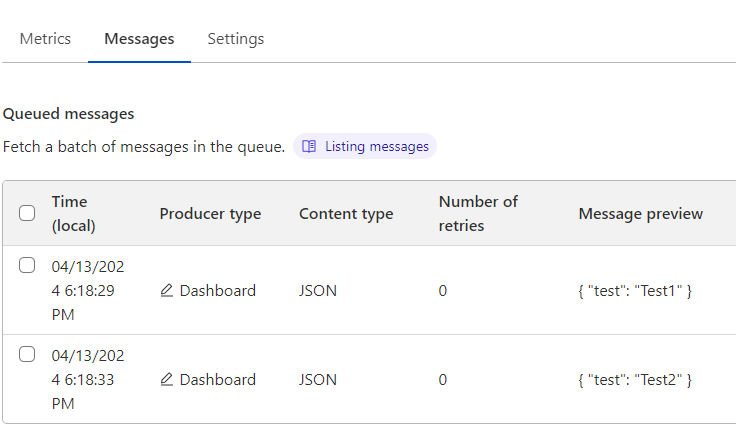
Task: Click the Dashboard label in first row
Action: [x=218, y=291]
